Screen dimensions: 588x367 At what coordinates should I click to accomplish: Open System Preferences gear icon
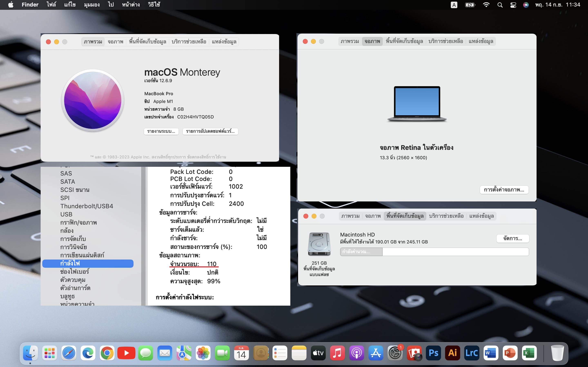tap(395, 353)
